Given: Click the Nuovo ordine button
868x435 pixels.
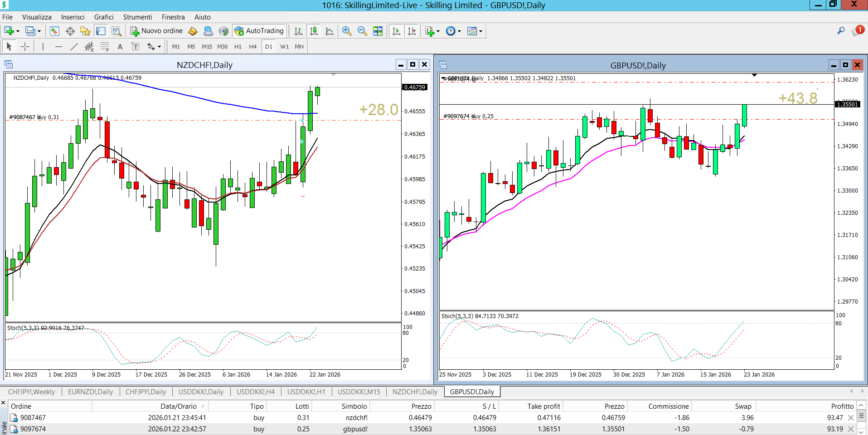Looking at the screenshot, I should click(157, 31).
